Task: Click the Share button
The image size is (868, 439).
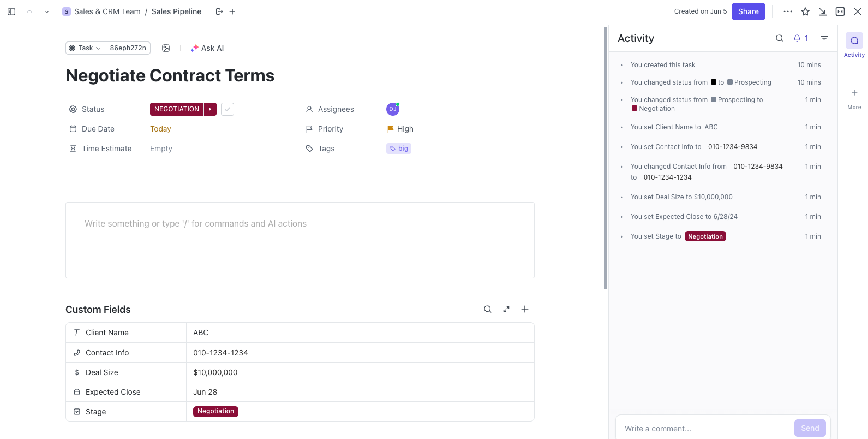Action: [748, 11]
